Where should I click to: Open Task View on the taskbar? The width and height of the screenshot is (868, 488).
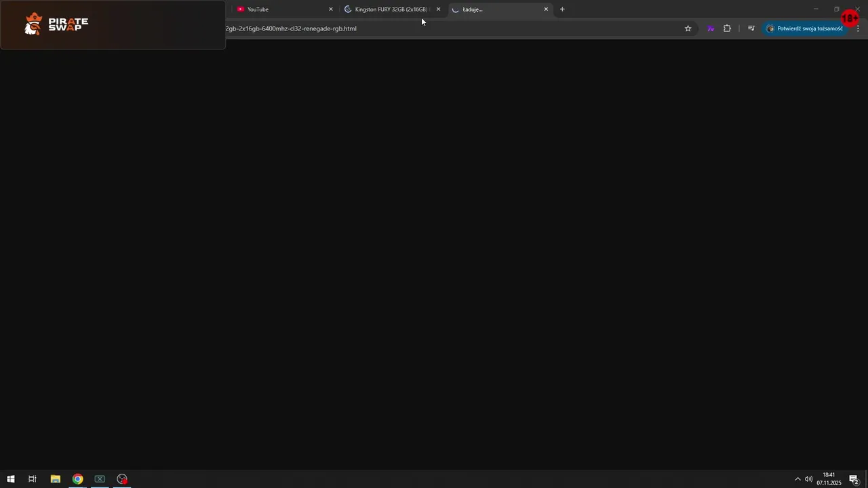pyautogui.click(x=32, y=479)
